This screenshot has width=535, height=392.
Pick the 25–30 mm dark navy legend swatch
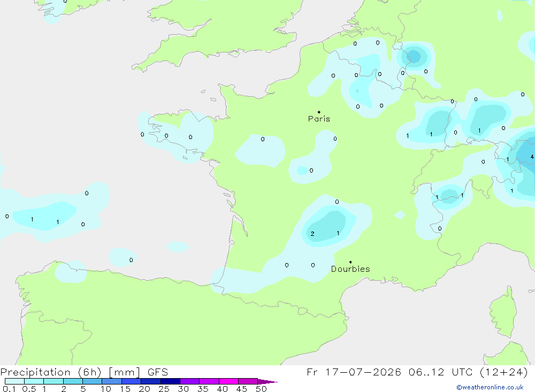click(x=170, y=381)
